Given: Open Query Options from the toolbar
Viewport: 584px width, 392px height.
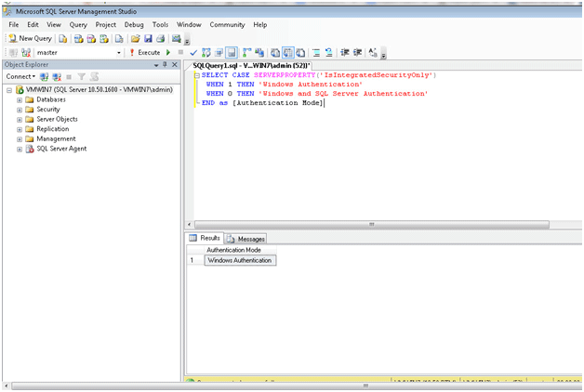Looking at the screenshot, I should coord(219,52).
